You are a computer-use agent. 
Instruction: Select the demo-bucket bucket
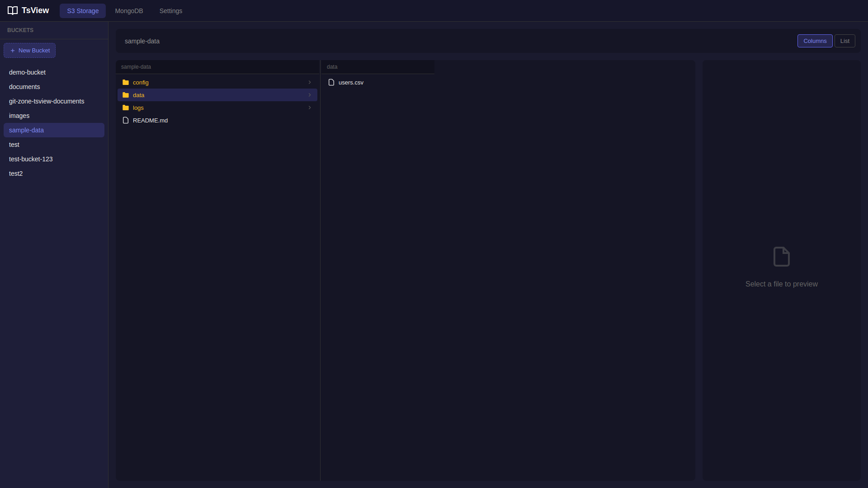click(x=27, y=72)
